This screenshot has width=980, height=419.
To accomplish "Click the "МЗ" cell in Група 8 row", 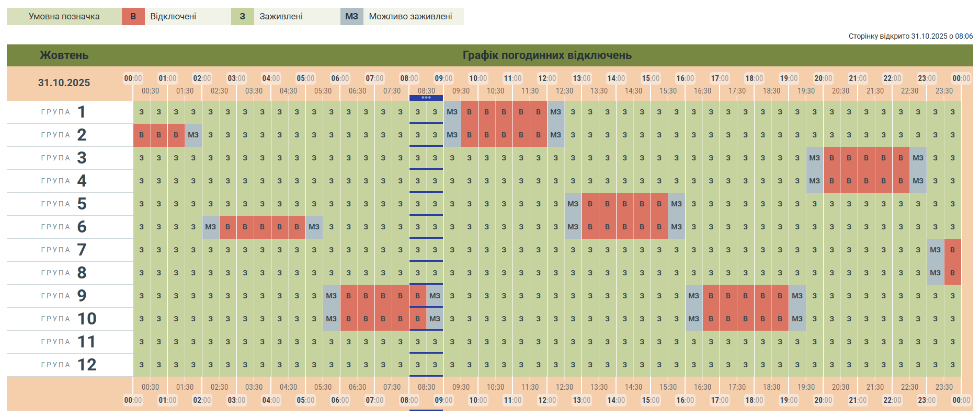I will 935,273.
